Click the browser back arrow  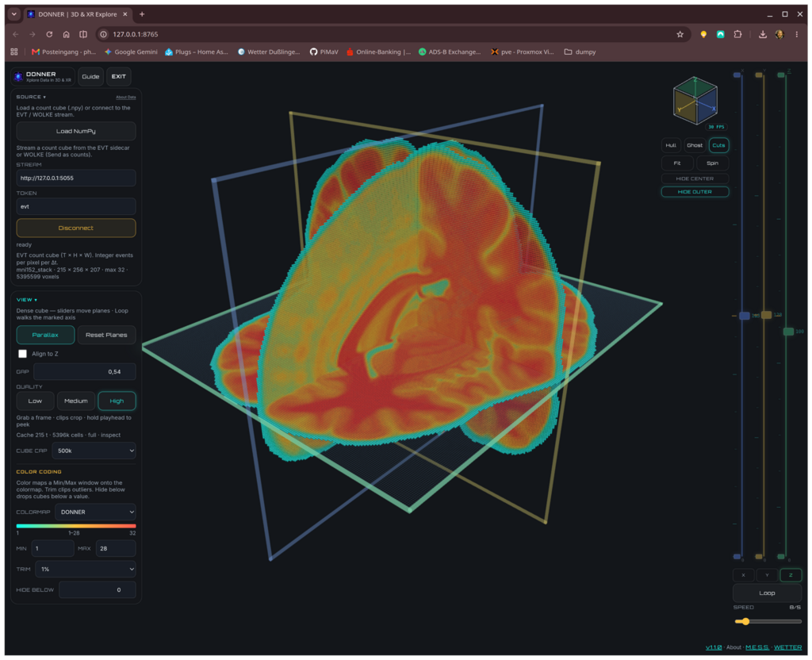16,34
